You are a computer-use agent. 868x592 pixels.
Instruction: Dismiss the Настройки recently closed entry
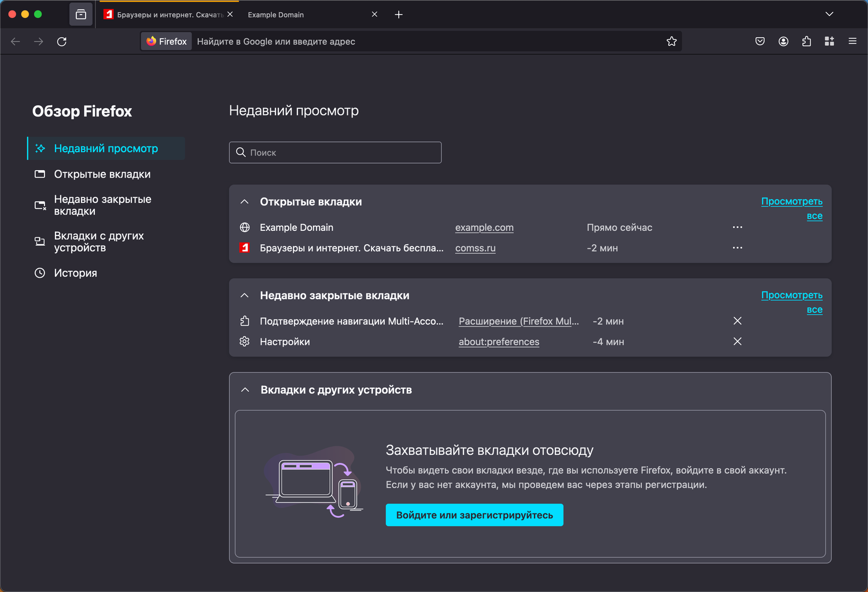pos(737,341)
